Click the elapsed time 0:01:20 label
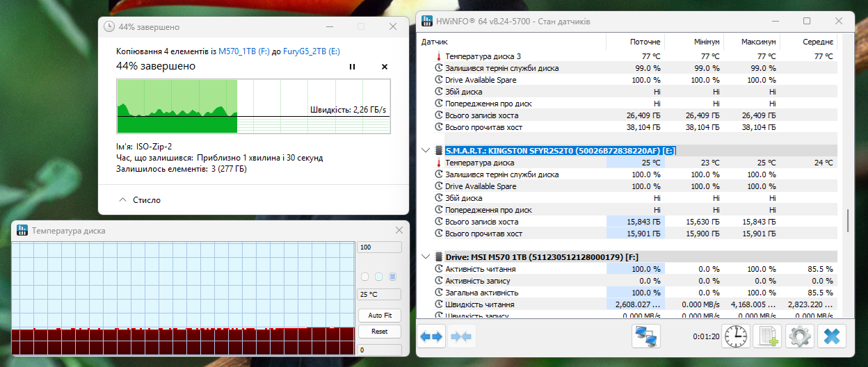Image resolution: width=868 pixels, height=367 pixels. pos(706,336)
